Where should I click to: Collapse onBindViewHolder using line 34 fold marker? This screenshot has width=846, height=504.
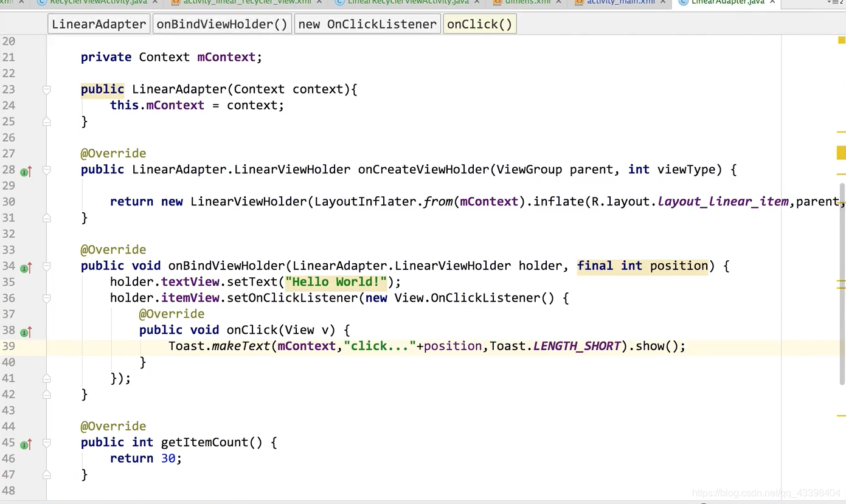tap(46, 266)
